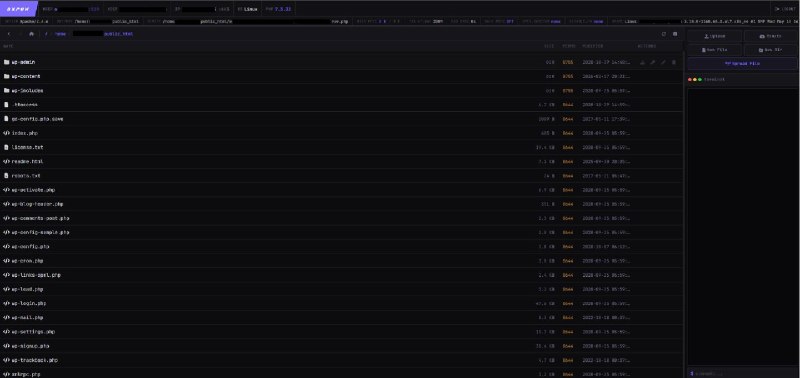Click the code icon beside wp-login.php
The image size is (800, 378).
pyautogui.click(x=7, y=304)
